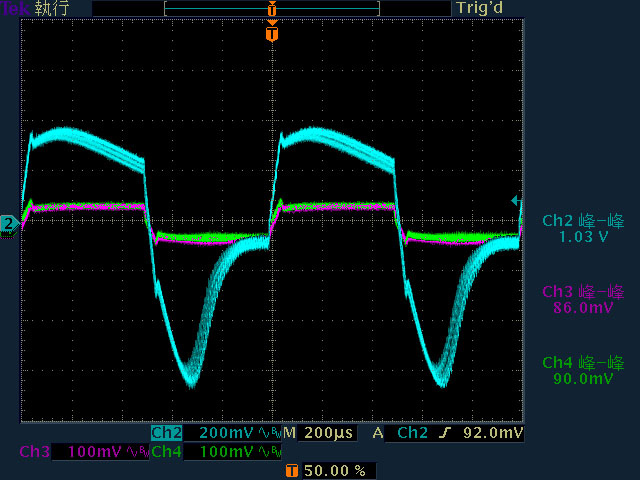
Task: Click the 1.03 V measurement value
Action: tap(583, 237)
